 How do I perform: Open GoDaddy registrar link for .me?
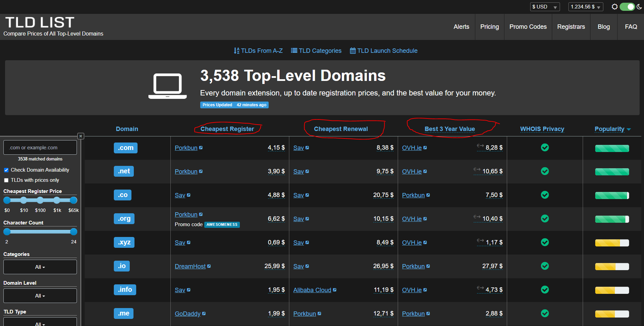tap(188, 314)
